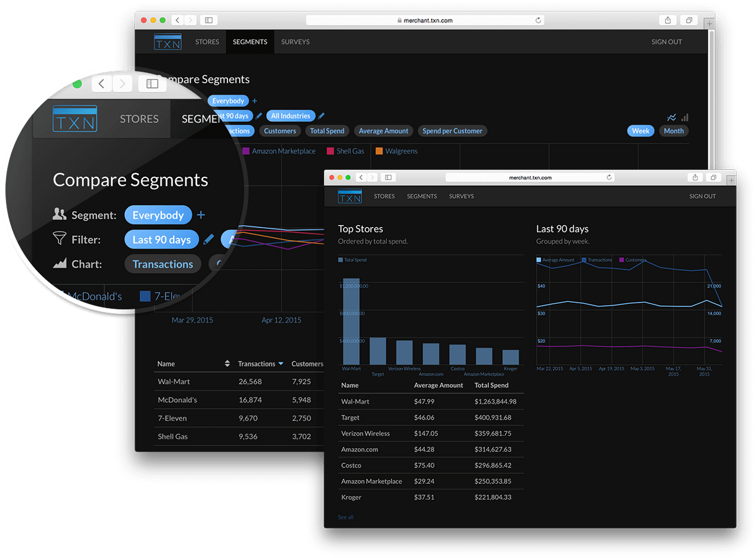Screen dimensions: 756x558
Task: Click orange Walgreens legend swatch
Action: (379, 151)
